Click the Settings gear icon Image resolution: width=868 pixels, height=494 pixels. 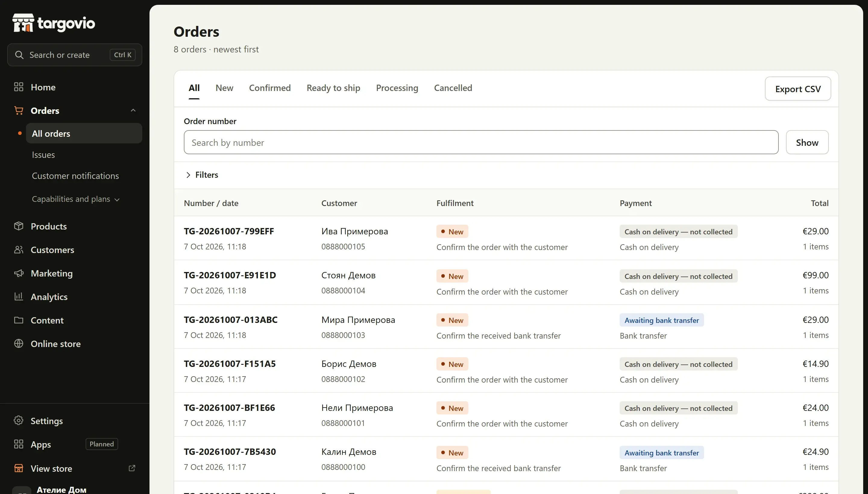pos(19,421)
